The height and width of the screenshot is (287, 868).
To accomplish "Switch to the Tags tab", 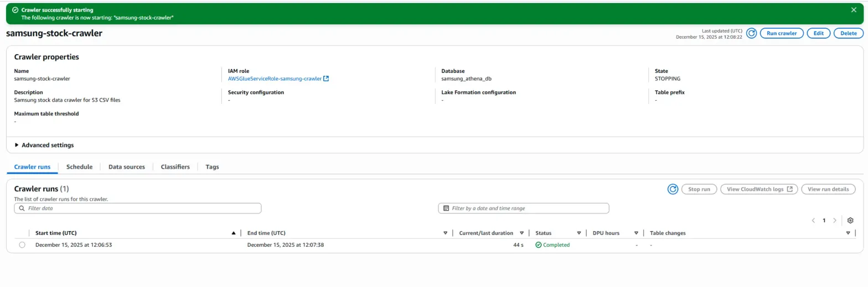I will (213, 166).
